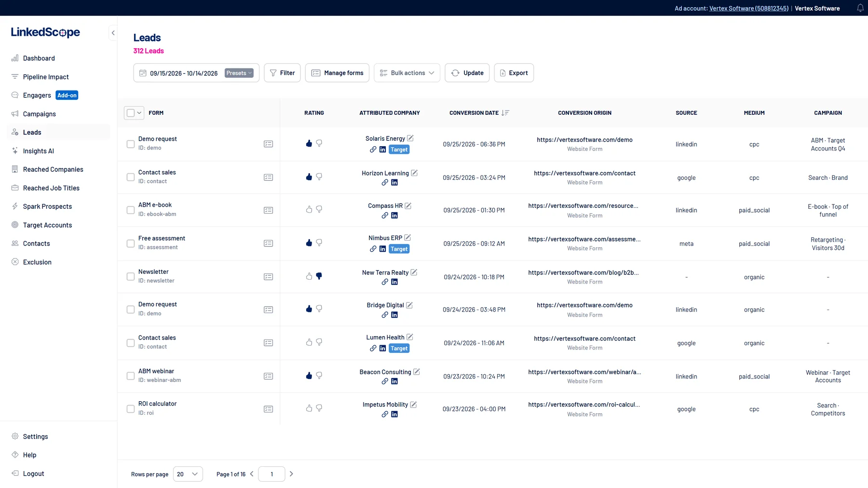Thumbs up the Impetus Mobility lead
Image resolution: width=868 pixels, height=488 pixels.
click(309, 408)
